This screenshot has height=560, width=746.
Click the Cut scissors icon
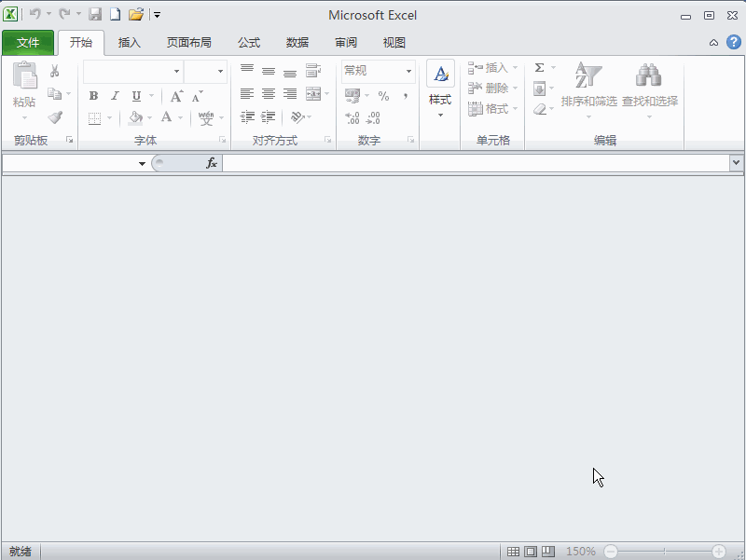pos(54,72)
